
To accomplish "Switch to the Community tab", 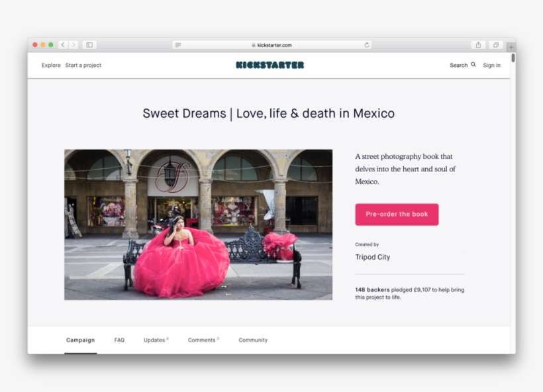I will [x=253, y=340].
